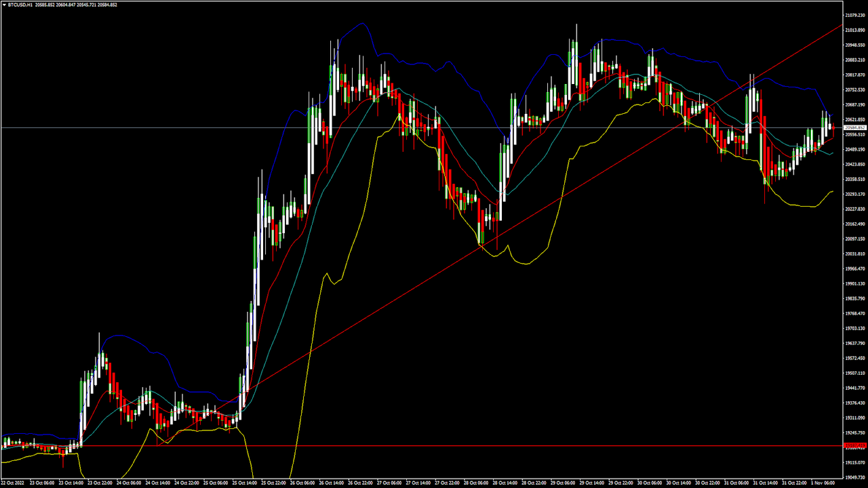Screen dimensions: 868x488
Task: Select the red horizontal support line
Action: (420, 445)
